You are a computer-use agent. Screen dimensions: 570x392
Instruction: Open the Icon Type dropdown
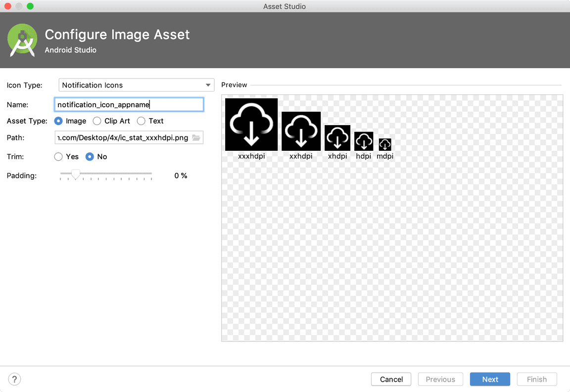click(x=136, y=85)
